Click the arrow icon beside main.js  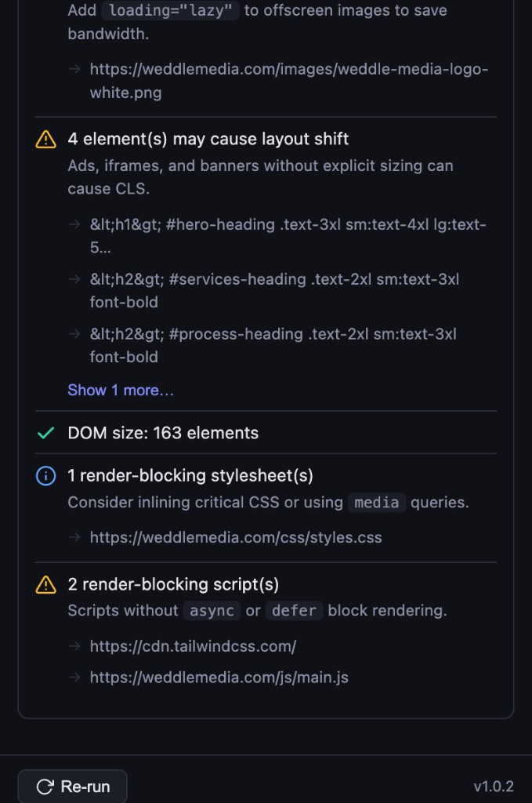click(74, 678)
